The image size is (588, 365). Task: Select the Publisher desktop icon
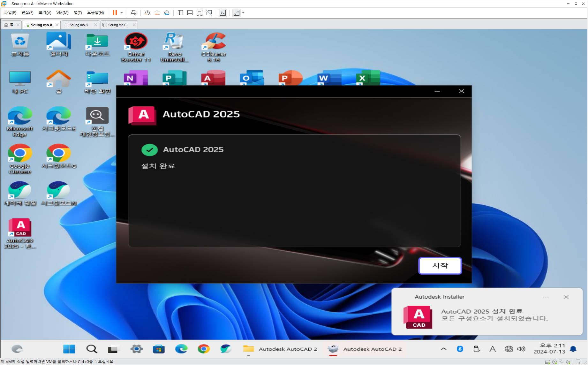click(x=174, y=78)
